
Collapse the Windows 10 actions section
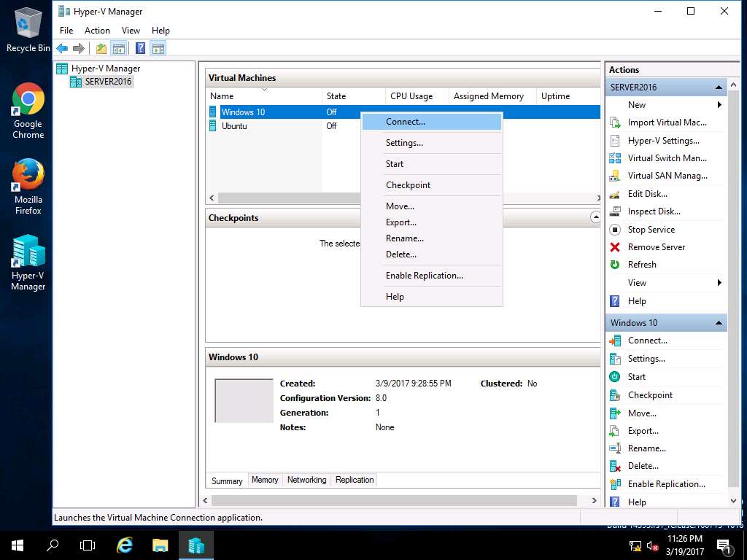pyautogui.click(x=719, y=323)
